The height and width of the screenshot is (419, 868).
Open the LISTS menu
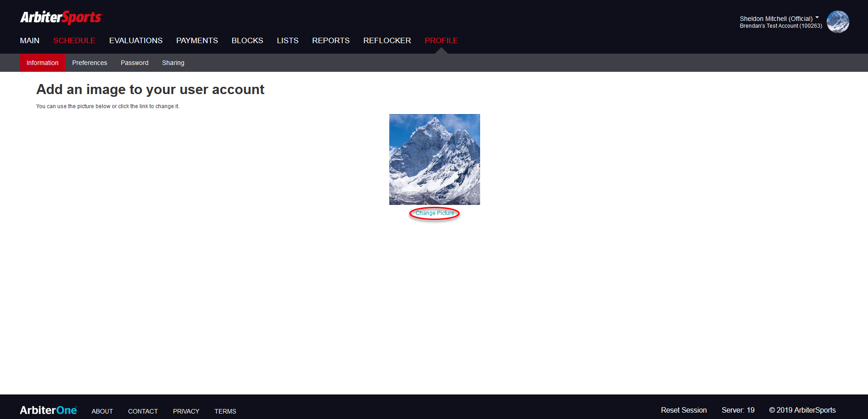click(x=288, y=40)
